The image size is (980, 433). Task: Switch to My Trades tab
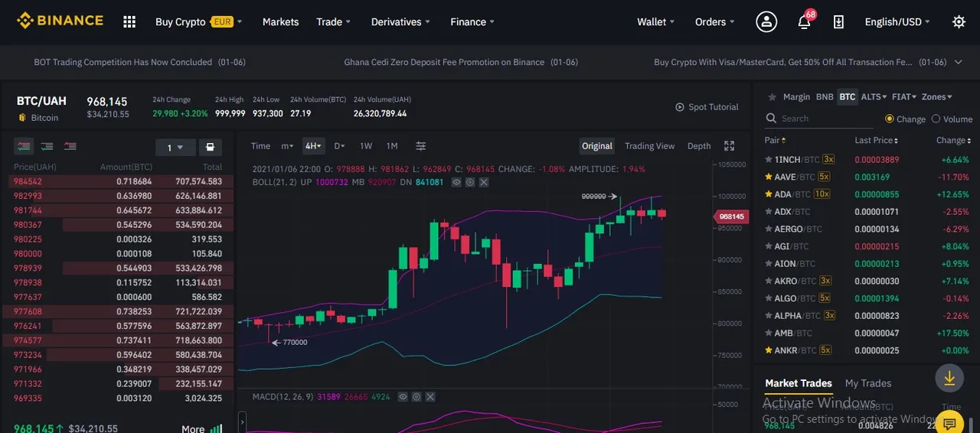(x=868, y=383)
